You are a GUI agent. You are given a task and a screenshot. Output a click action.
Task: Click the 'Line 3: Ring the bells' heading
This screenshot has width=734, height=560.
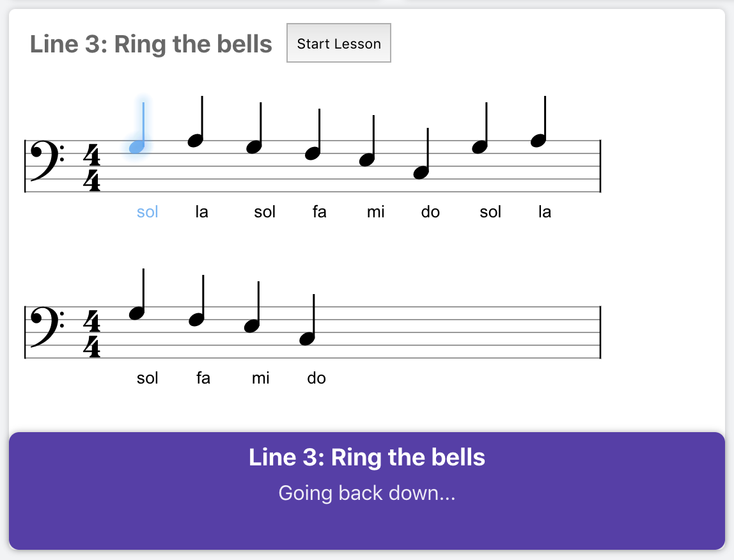pyautogui.click(x=151, y=45)
